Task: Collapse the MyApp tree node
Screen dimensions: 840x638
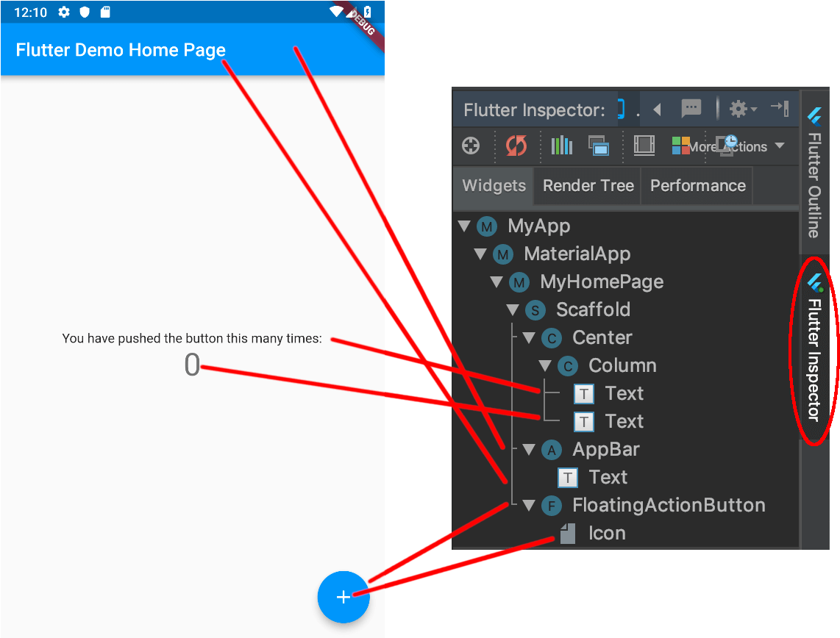Action: click(464, 226)
